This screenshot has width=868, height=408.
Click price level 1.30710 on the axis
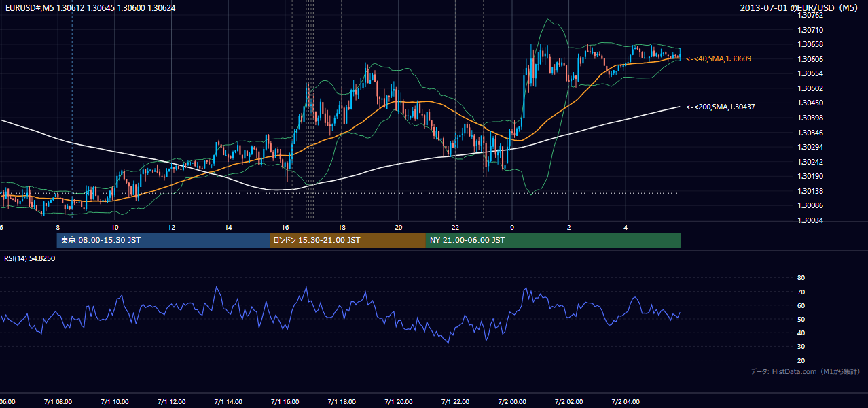tap(810, 30)
